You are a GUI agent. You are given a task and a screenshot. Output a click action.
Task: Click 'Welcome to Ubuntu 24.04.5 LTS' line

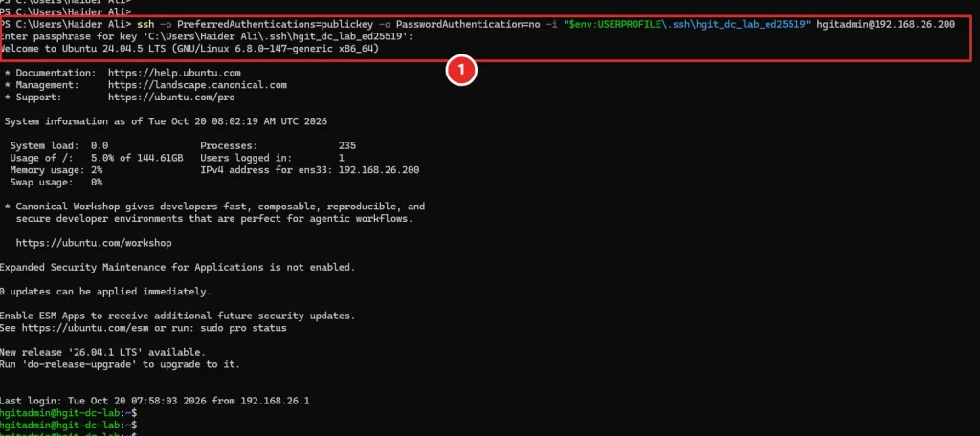click(x=189, y=48)
